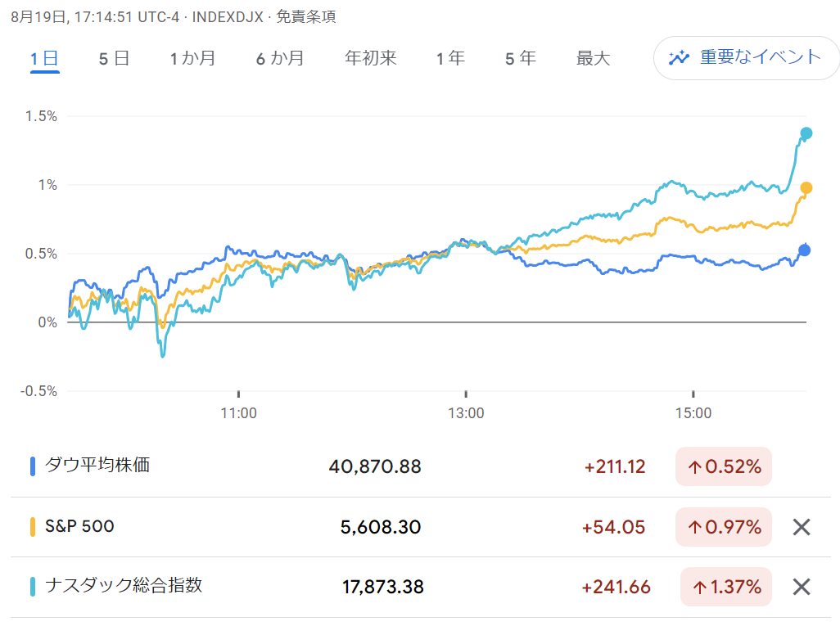
Task: Select the 6か月 time range
Action: 280,58
